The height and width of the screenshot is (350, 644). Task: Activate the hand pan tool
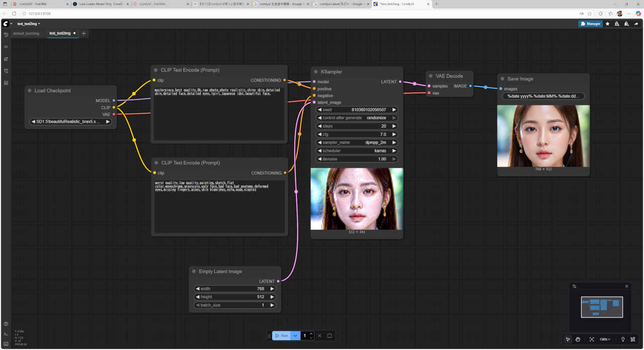578,339
